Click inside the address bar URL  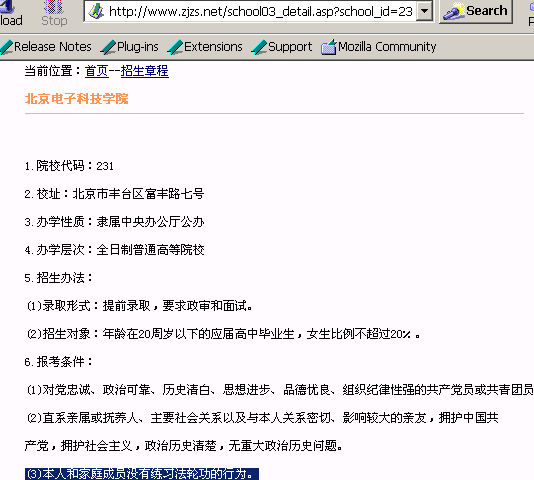(x=261, y=12)
